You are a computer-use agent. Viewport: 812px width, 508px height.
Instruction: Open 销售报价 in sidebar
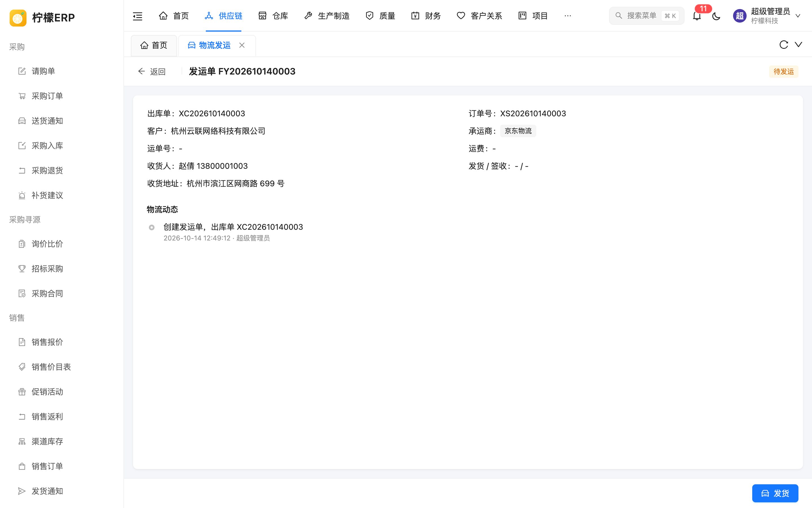pyautogui.click(x=62, y=342)
